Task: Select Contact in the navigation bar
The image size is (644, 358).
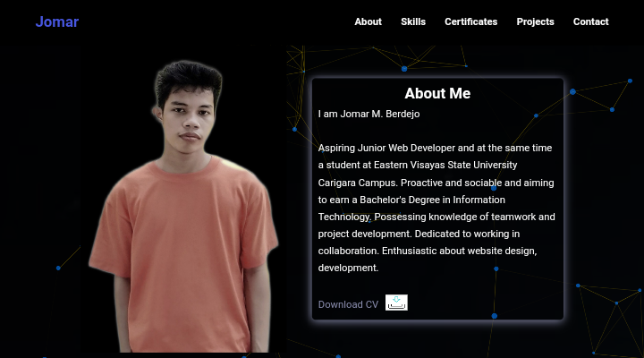Action: [590, 21]
